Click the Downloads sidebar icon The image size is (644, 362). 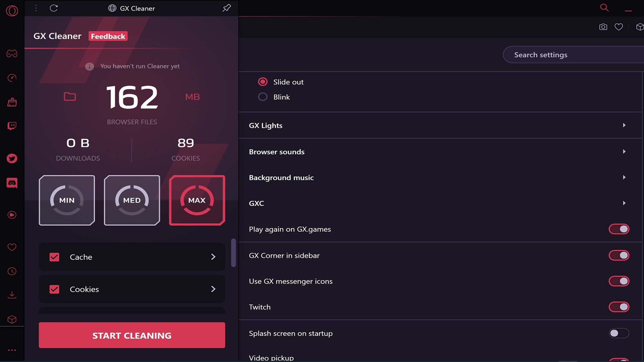click(12, 295)
